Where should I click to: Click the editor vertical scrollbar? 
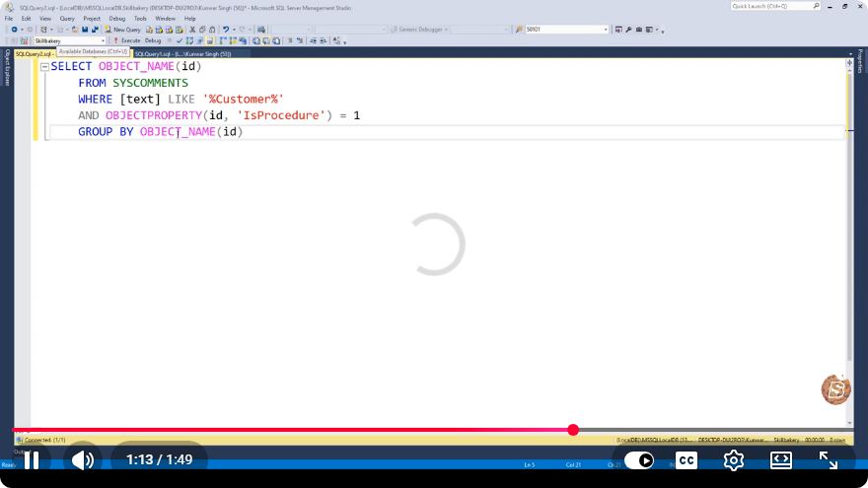point(849,216)
